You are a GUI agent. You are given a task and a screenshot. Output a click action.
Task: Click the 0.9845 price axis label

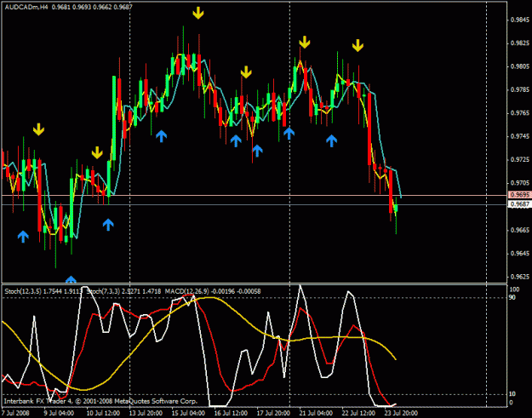520,20
